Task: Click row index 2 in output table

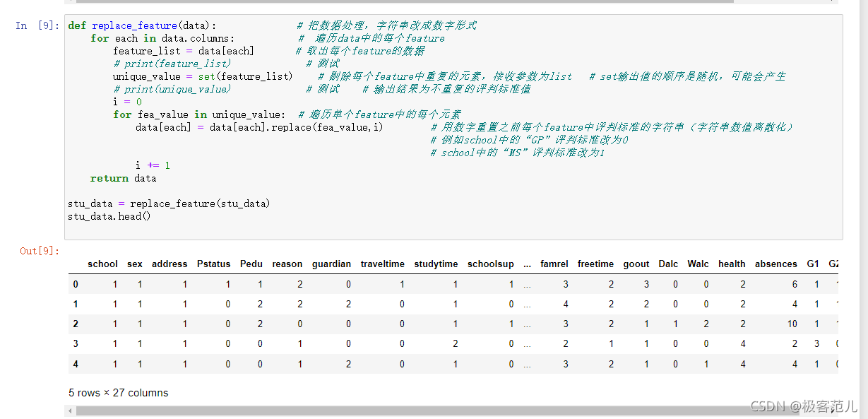Action: coord(76,324)
